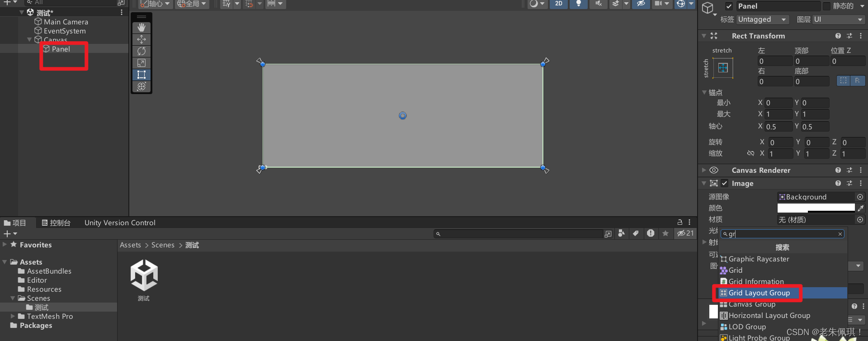868x341 pixels.
Task: Select EventSystem in hierarchy
Action: point(64,31)
